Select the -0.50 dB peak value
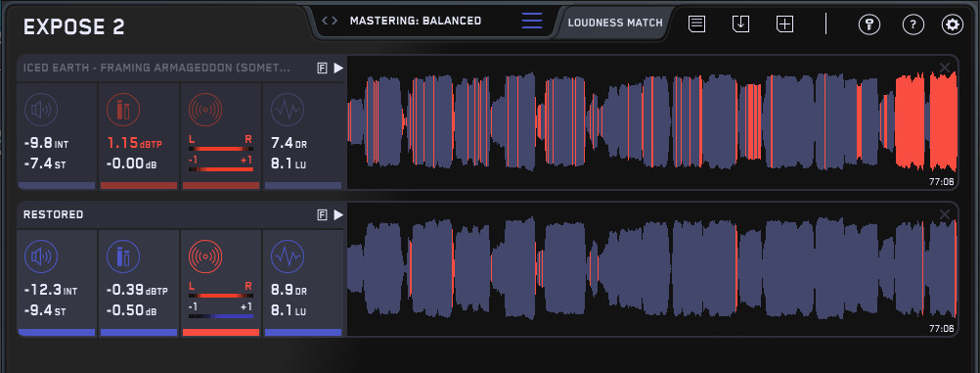Screen dimensions: 980x373 (131, 311)
